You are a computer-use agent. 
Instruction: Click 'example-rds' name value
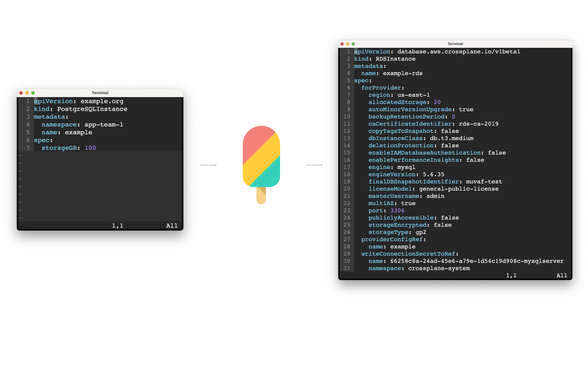pos(403,73)
